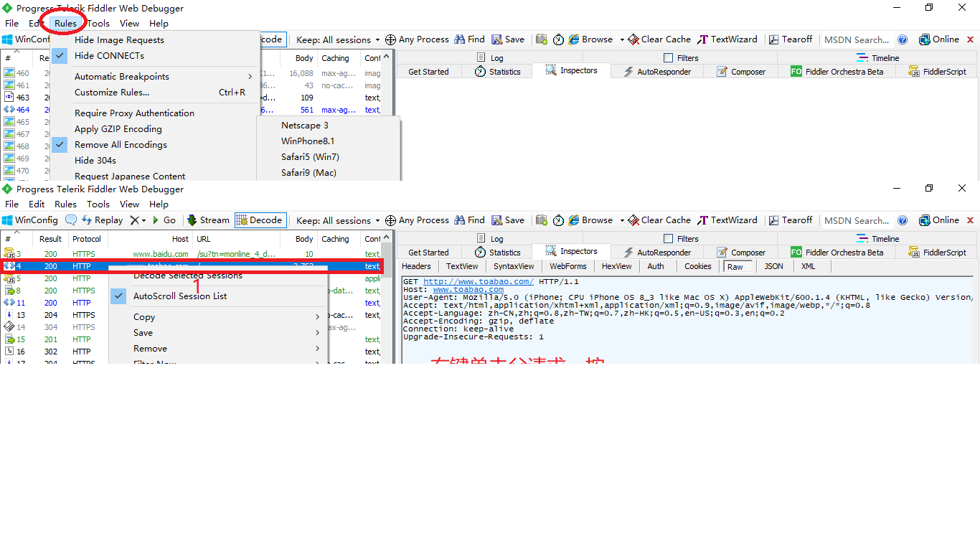Click Find in the upper window toolbar

pos(470,39)
